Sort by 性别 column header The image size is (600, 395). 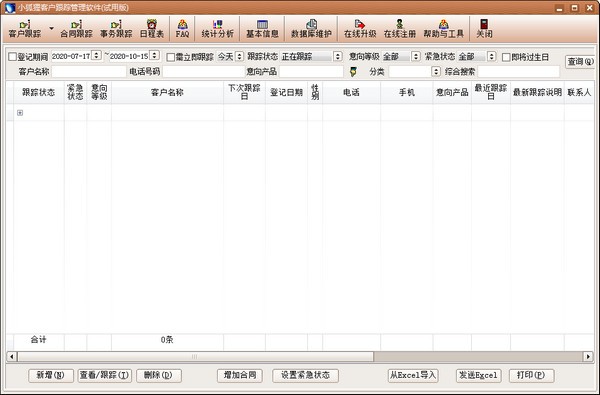click(315, 92)
